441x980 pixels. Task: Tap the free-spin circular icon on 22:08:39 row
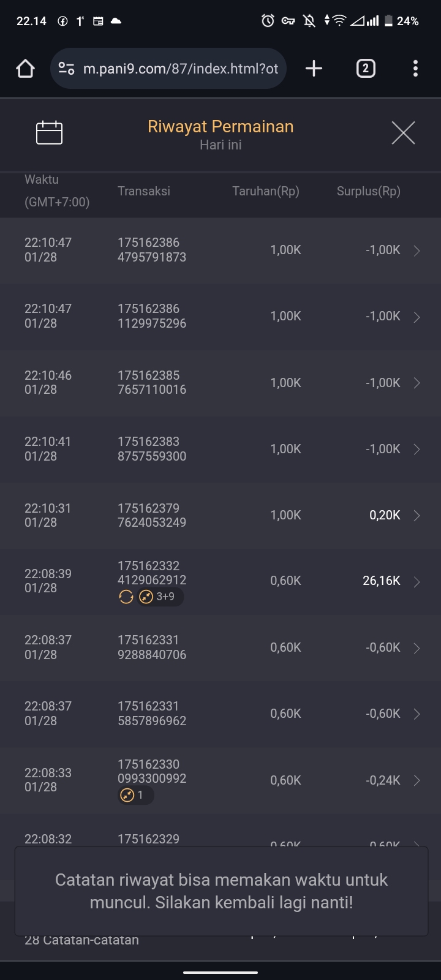126,597
